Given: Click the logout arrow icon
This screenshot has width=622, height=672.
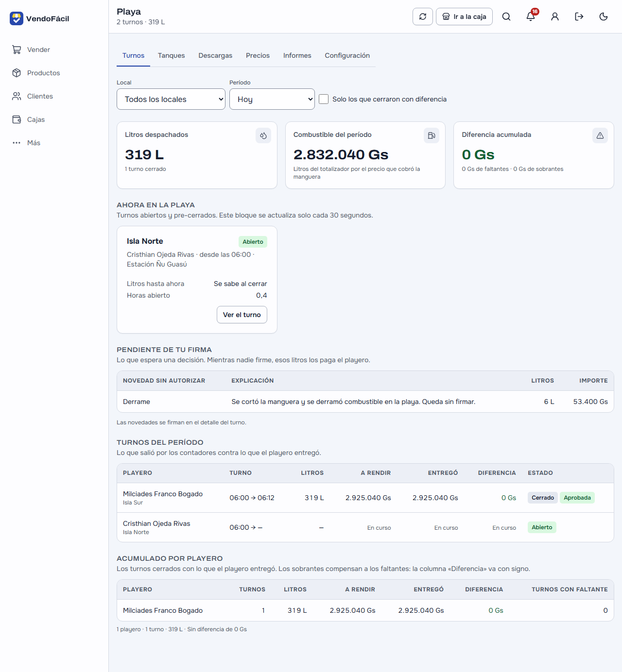Looking at the screenshot, I should [x=579, y=17].
